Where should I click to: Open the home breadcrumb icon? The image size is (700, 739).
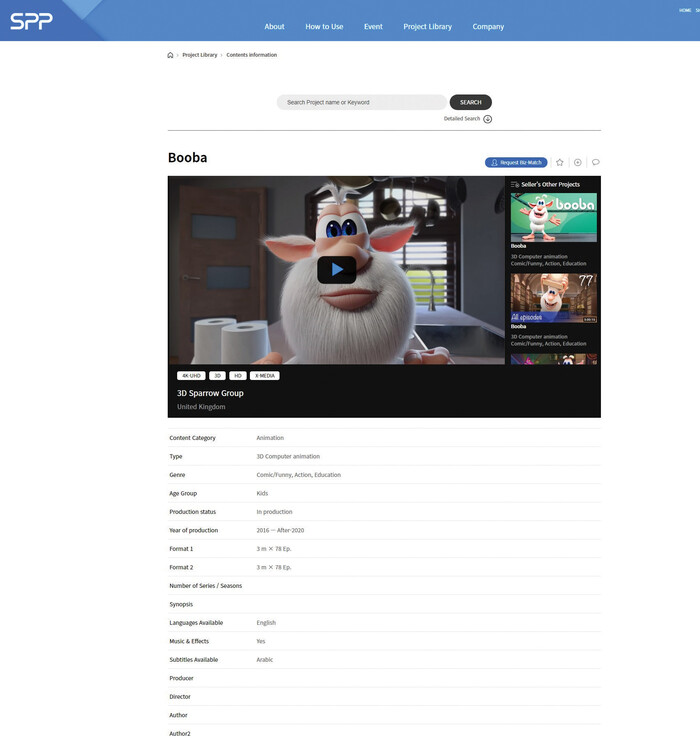pos(170,55)
